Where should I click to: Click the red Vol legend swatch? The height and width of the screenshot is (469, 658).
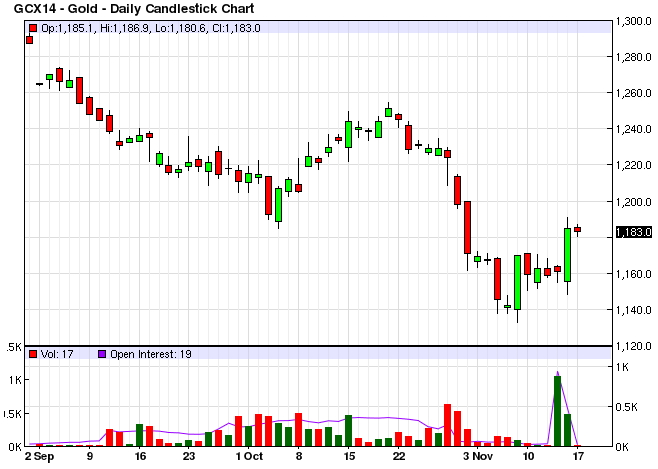[x=33, y=354]
